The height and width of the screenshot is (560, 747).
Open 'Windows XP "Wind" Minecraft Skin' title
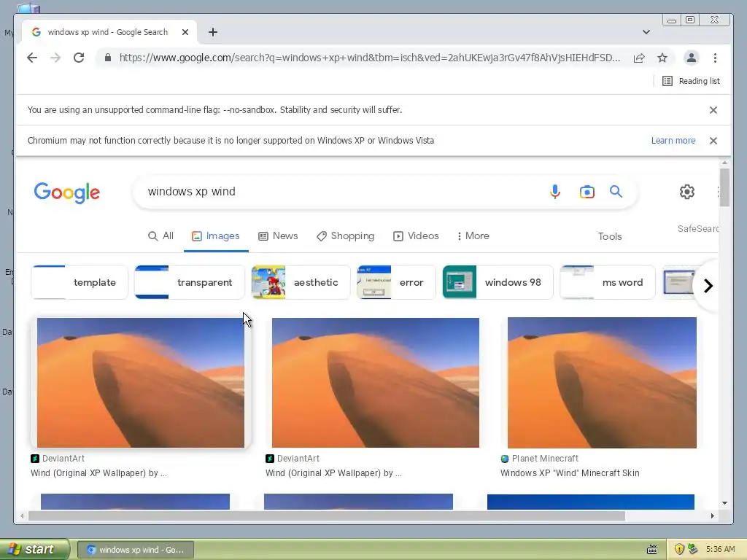click(570, 472)
